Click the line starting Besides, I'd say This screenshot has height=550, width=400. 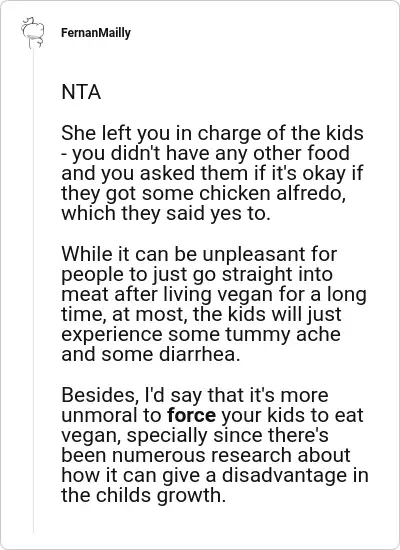[x=195, y=395]
